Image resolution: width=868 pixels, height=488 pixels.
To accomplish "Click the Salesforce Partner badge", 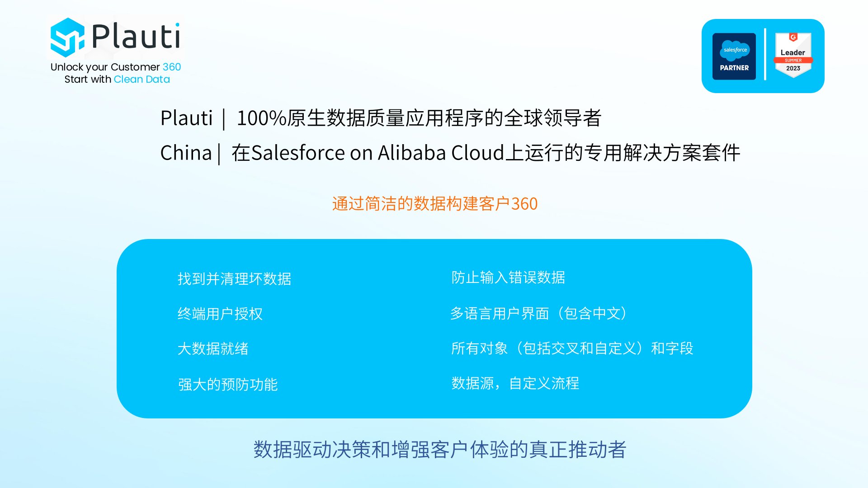I will click(x=734, y=56).
